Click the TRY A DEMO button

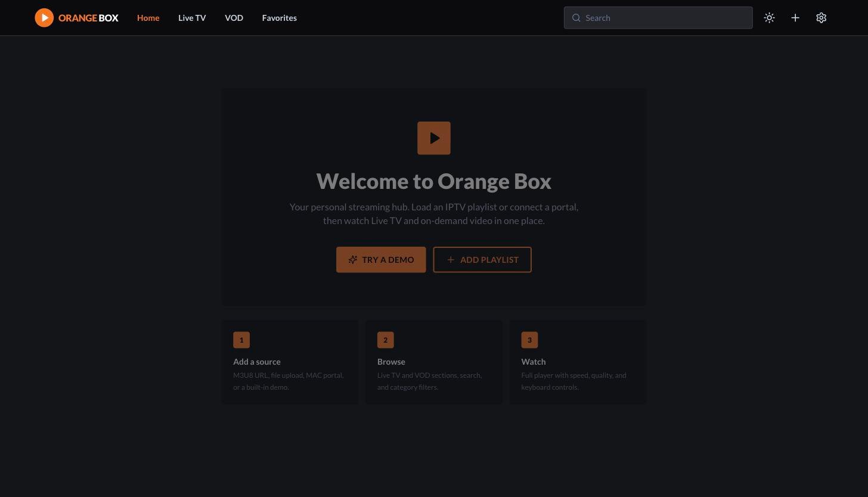coord(381,260)
